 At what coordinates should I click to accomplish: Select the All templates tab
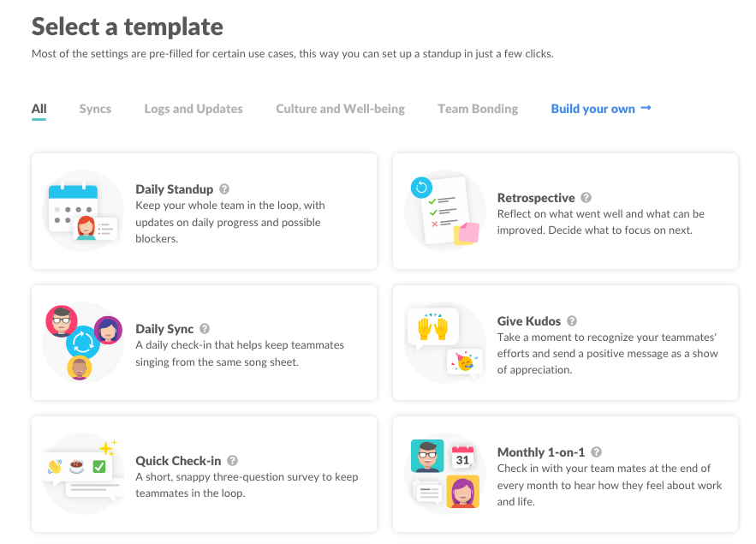pyautogui.click(x=39, y=109)
